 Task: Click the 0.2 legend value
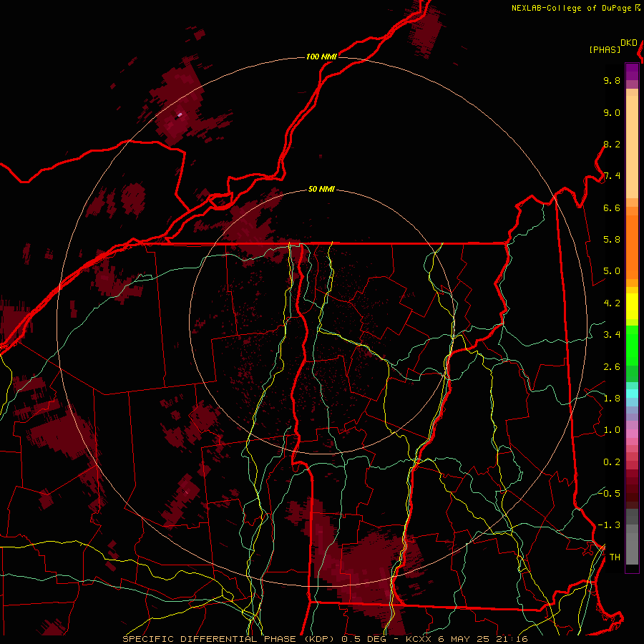pos(612,462)
